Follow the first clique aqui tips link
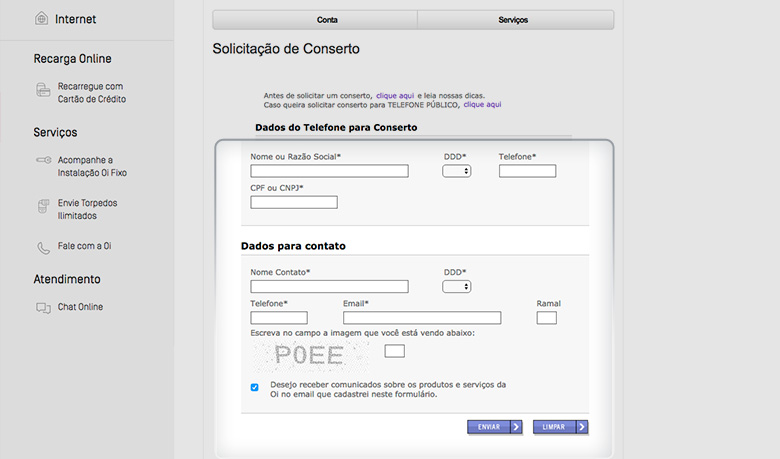This screenshot has width=780, height=459. (395, 95)
